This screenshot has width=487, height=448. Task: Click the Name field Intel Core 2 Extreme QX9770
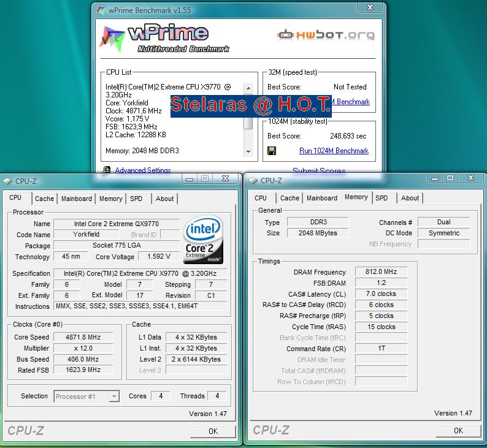point(117,224)
